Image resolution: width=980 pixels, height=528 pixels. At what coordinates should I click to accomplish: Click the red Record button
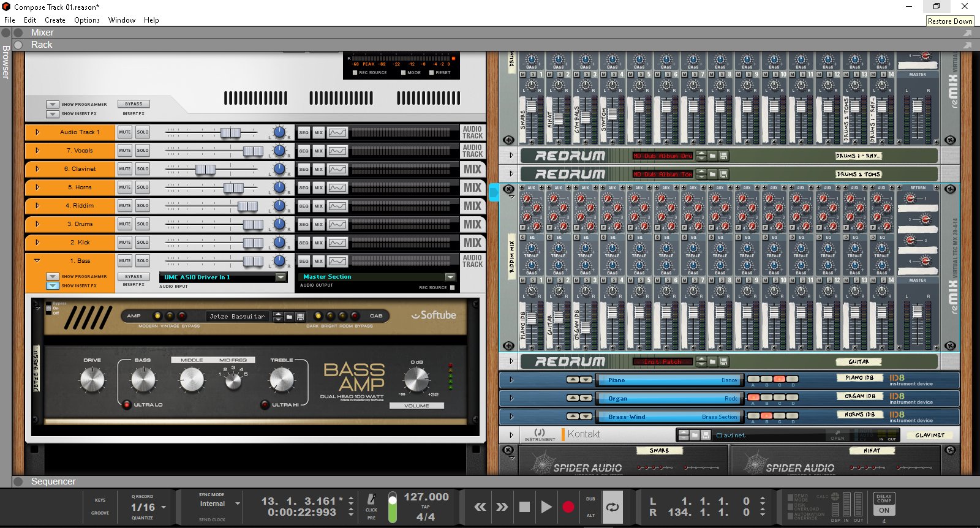[x=568, y=507]
